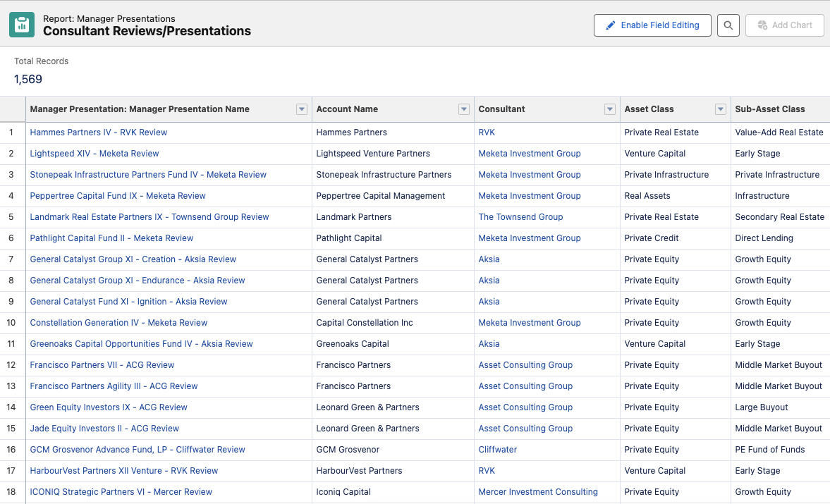Select Mercer Investment Consulting link
This screenshot has height=504, width=830.
pyautogui.click(x=538, y=492)
